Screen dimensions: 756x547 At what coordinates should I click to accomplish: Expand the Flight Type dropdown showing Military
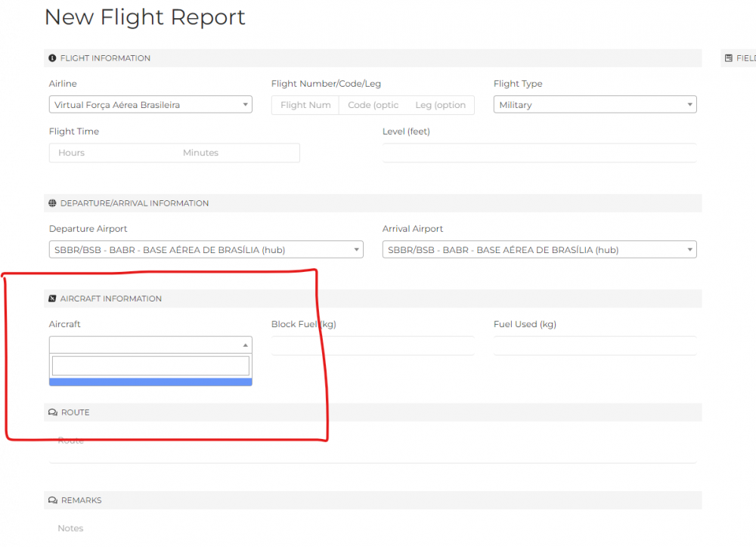pyautogui.click(x=594, y=105)
